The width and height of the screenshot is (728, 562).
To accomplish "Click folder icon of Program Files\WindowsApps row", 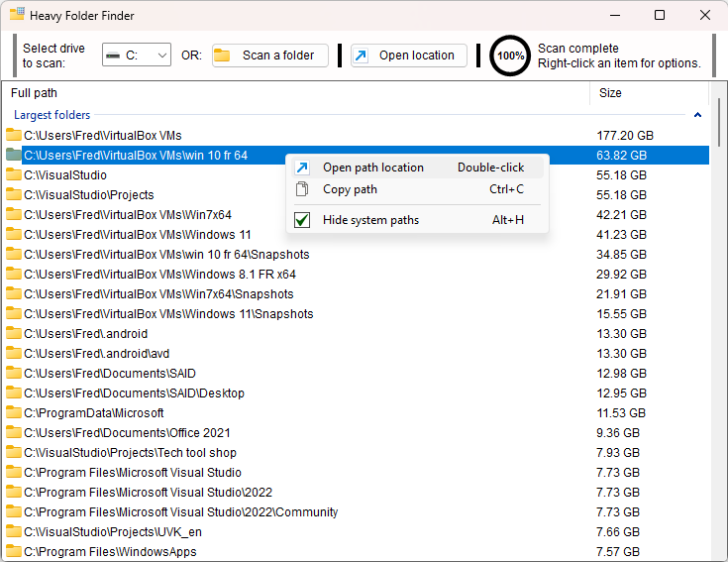I will pyautogui.click(x=14, y=551).
